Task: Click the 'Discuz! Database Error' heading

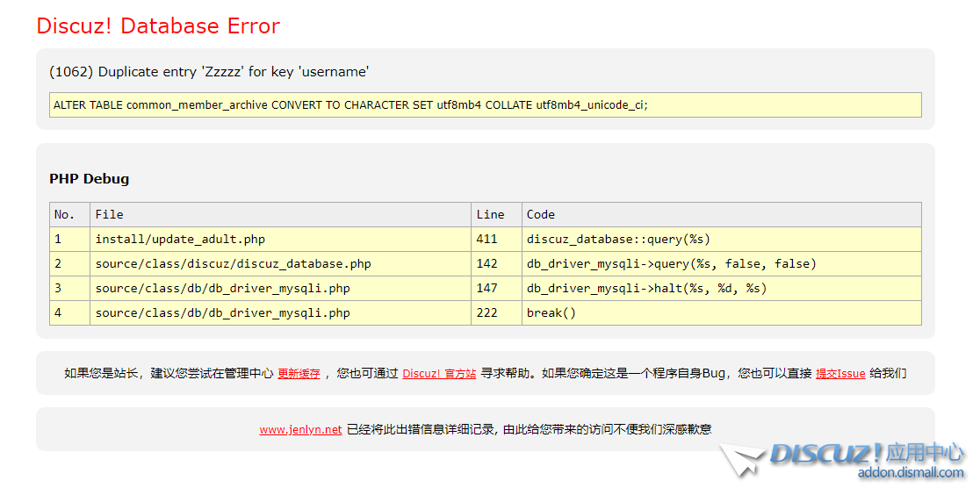Action: 158,25
